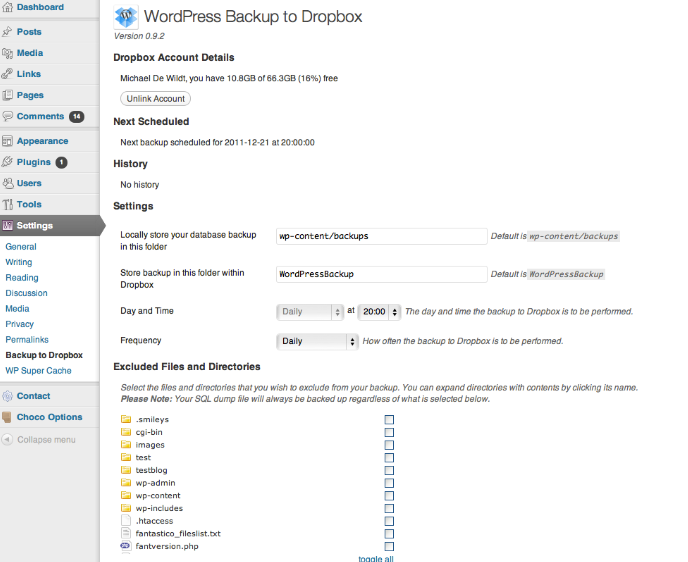Click the Pages document icon

pos(7,95)
